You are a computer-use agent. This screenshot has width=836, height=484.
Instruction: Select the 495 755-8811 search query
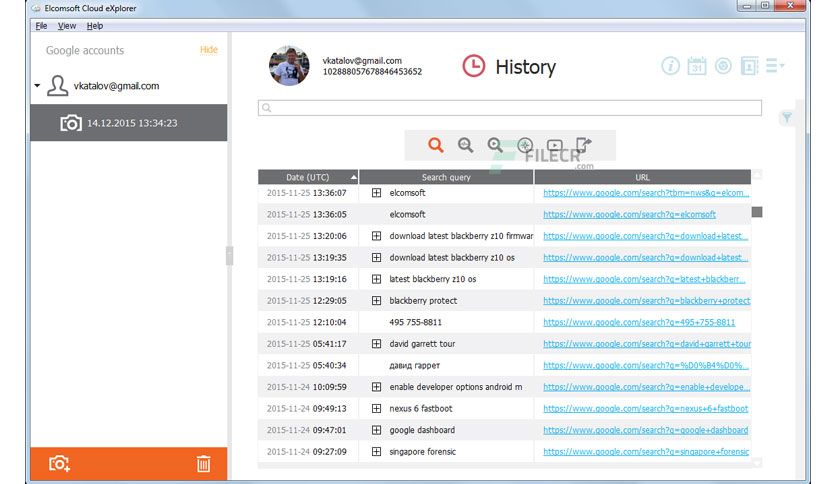(415, 322)
